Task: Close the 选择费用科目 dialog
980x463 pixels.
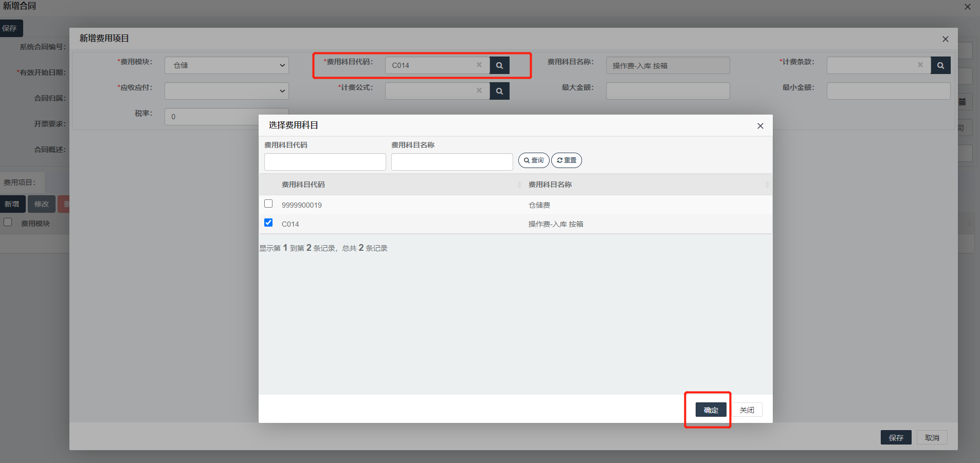Action: point(760,126)
